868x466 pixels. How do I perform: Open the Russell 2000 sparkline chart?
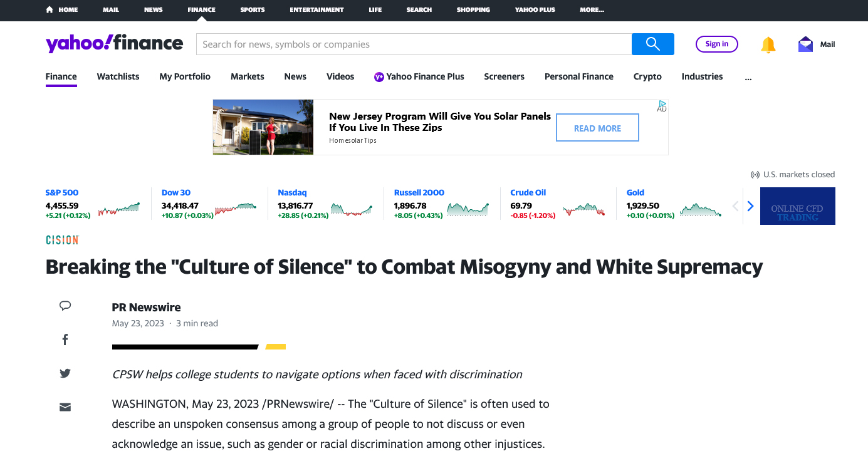point(468,209)
